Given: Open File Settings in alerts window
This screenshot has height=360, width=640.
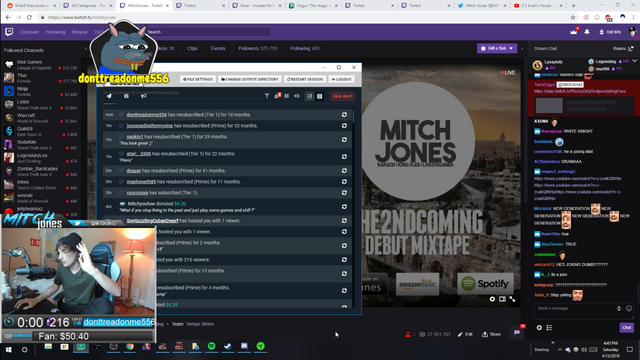Looking at the screenshot, I should (x=198, y=79).
